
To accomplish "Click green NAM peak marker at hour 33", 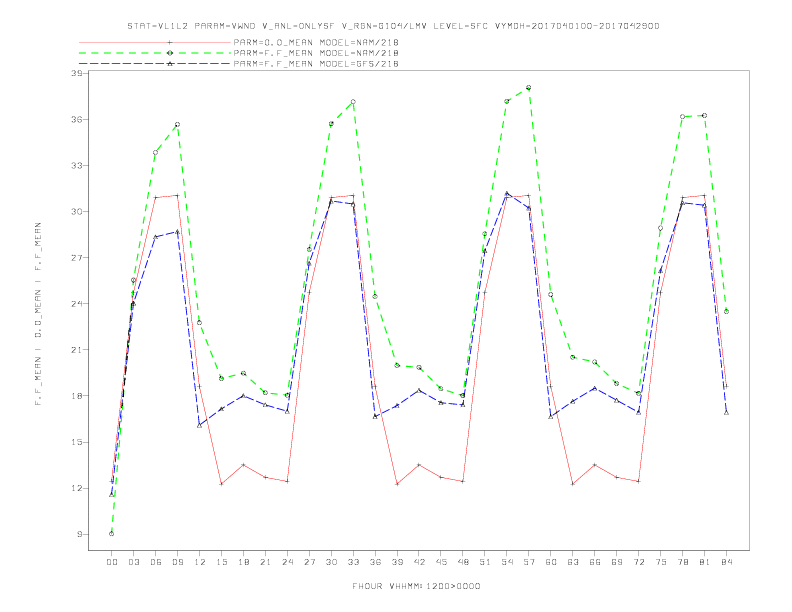I will coord(353,101).
